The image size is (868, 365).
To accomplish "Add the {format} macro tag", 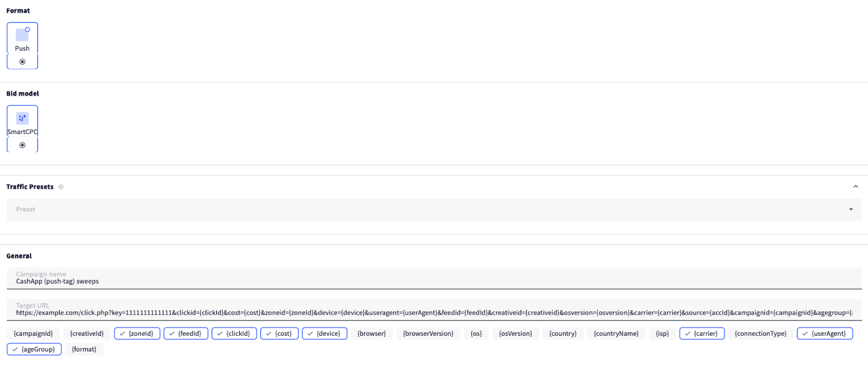I will point(84,349).
